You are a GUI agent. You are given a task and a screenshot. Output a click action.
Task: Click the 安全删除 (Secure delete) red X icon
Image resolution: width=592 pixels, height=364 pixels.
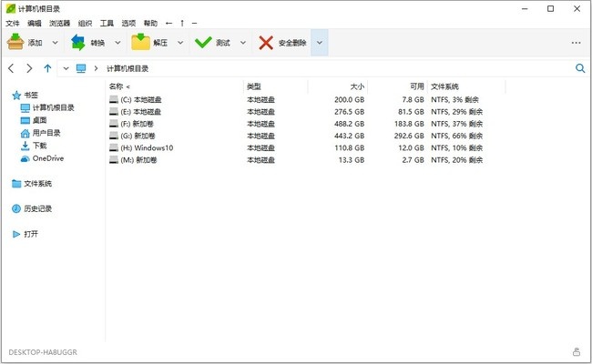265,42
